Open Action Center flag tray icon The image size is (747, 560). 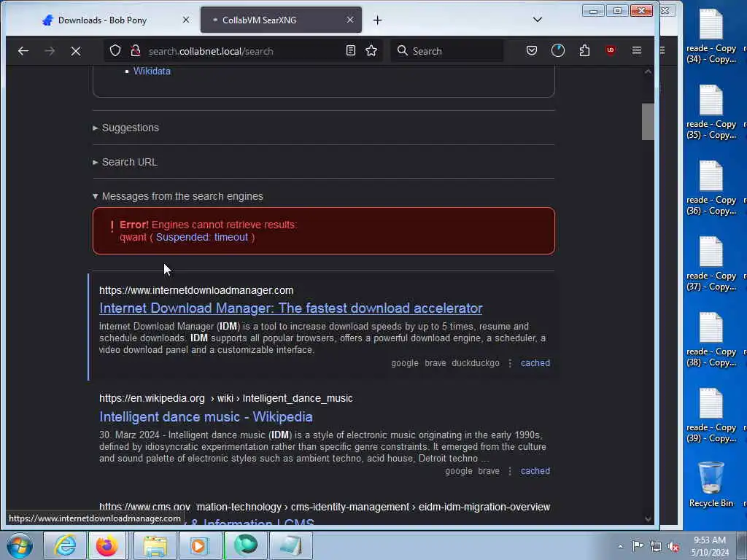coord(638,546)
